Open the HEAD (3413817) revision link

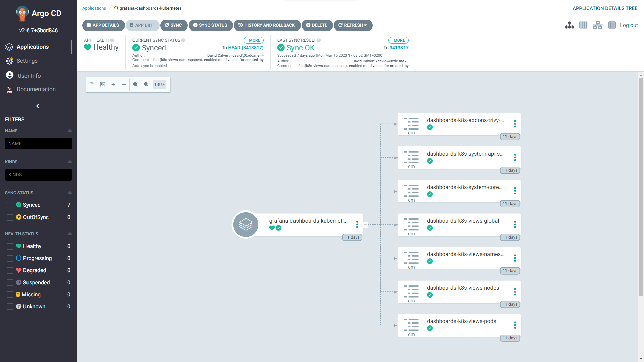[246, 48]
